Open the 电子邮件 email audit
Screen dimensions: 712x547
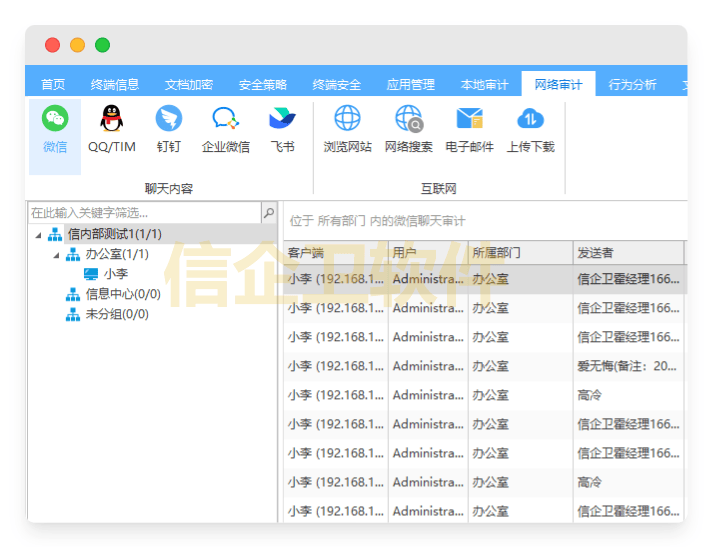click(469, 130)
